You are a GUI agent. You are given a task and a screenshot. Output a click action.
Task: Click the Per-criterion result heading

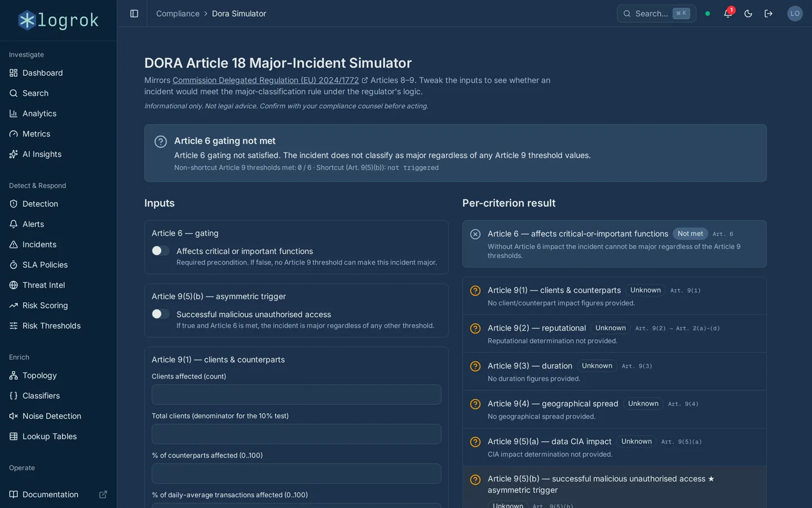509,203
